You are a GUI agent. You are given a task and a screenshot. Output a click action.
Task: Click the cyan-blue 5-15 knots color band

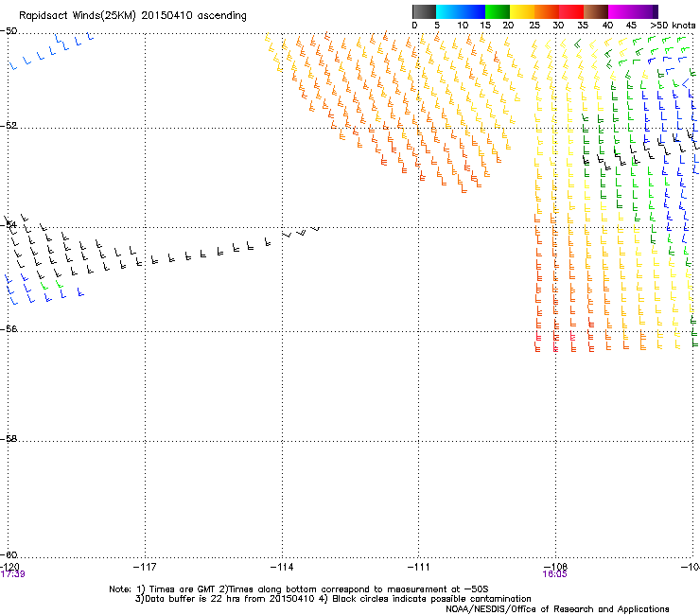point(461,11)
